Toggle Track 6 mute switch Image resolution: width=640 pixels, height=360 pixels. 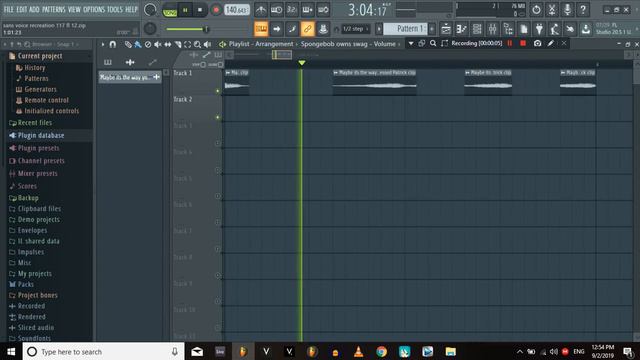[218, 222]
